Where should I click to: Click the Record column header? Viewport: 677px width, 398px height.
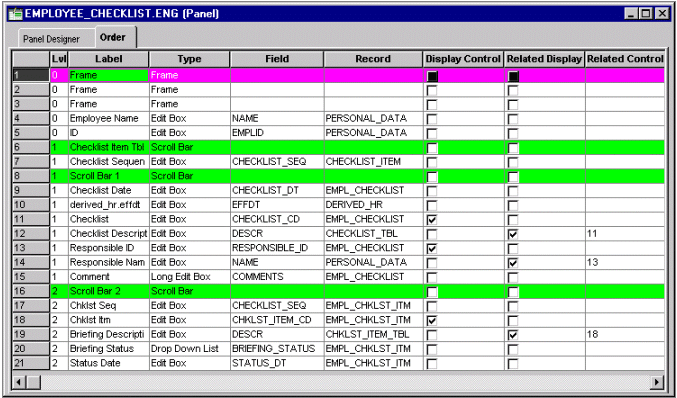pyautogui.click(x=373, y=59)
